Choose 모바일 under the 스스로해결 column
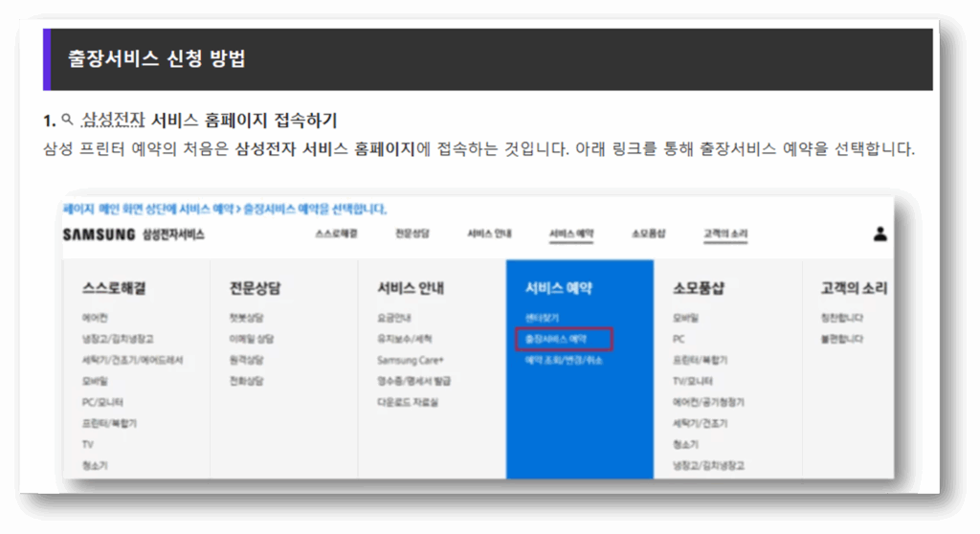The image size is (980, 534). point(95,381)
